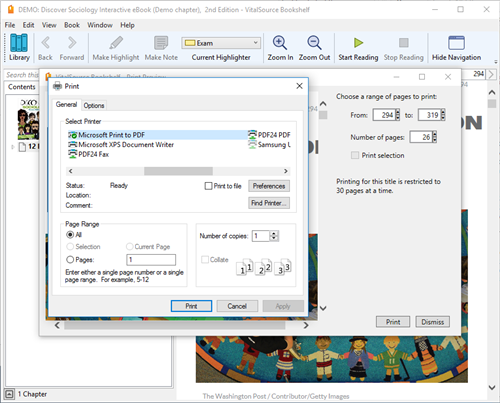The height and width of the screenshot is (403, 500).
Task: Adjust the From page 294 stepper
Action: [397, 115]
